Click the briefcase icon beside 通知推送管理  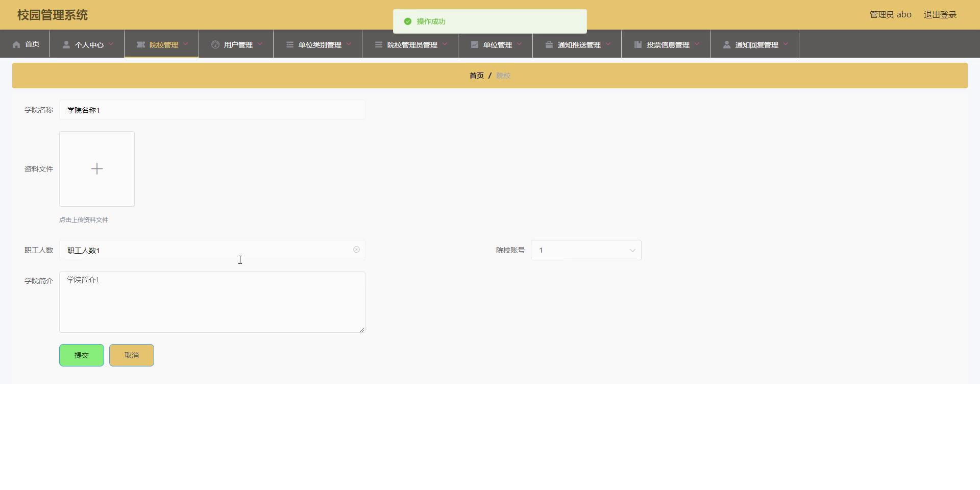point(549,45)
